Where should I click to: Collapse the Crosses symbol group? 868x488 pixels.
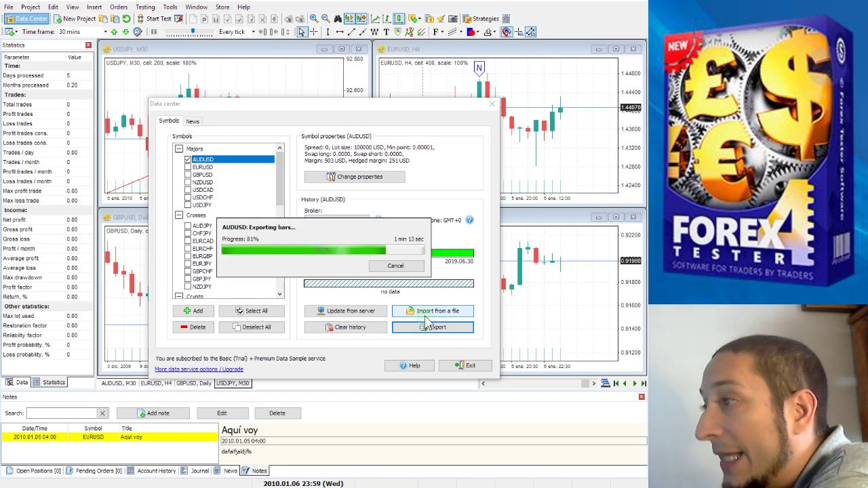(x=179, y=215)
